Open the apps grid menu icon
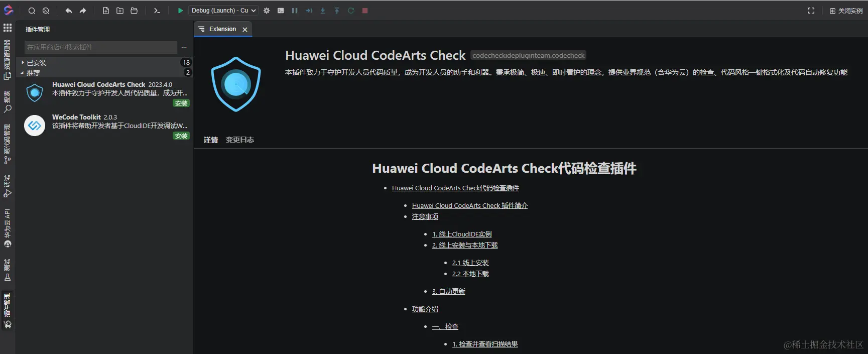This screenshot has width=868, height=354. click(x=8, y=28)
